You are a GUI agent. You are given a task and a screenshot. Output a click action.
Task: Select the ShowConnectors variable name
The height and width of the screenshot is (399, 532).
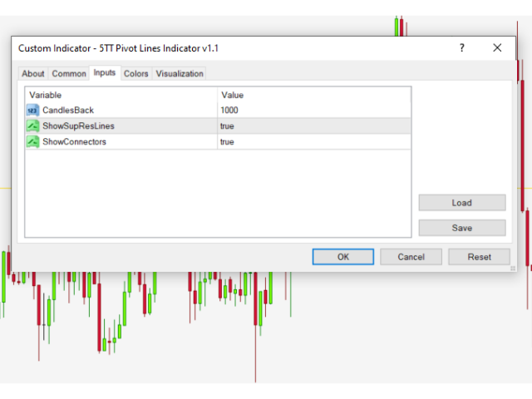click(x=74, y=142)
